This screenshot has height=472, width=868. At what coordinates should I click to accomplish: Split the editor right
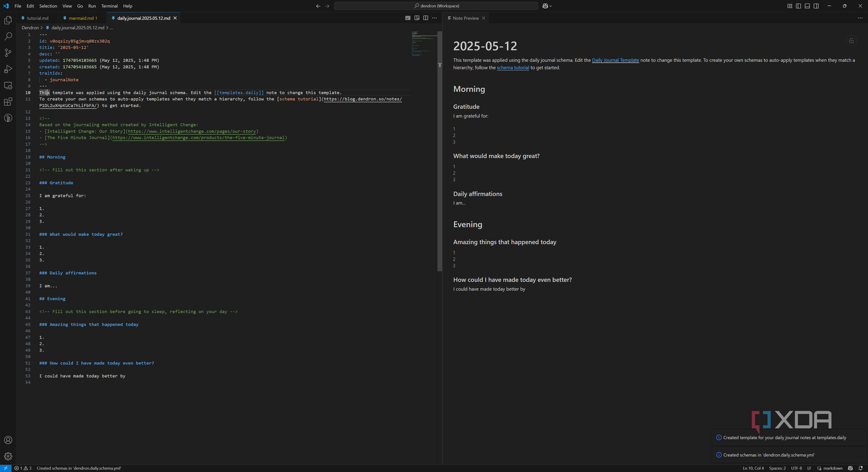tap(425, 18)
